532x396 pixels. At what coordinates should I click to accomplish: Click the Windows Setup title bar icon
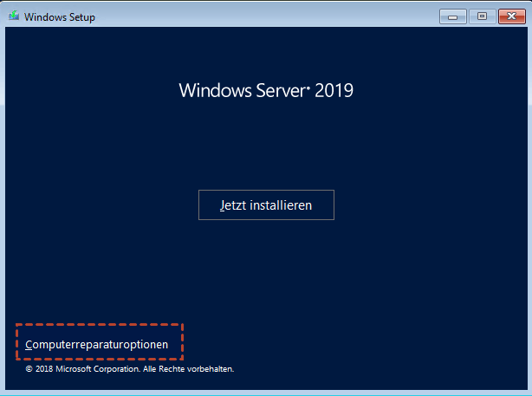tap(14, 16)
